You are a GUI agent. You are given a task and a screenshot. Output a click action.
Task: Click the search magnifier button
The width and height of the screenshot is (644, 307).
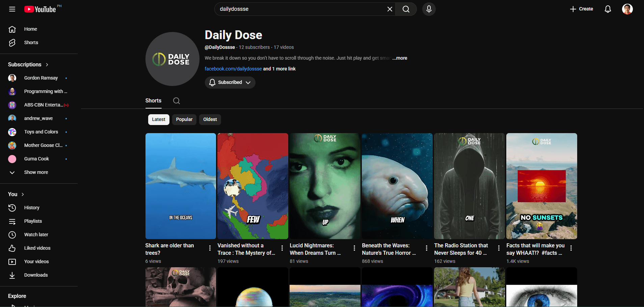point(406,9)
